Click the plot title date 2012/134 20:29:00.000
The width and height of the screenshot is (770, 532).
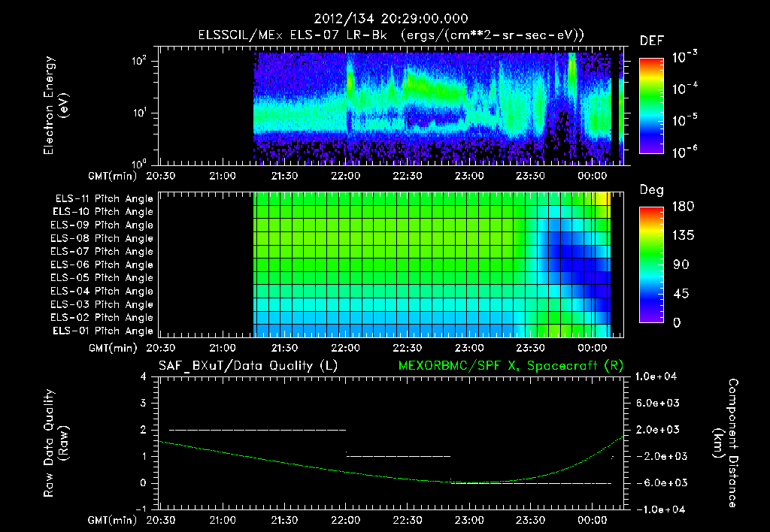[x=391, y=19]
